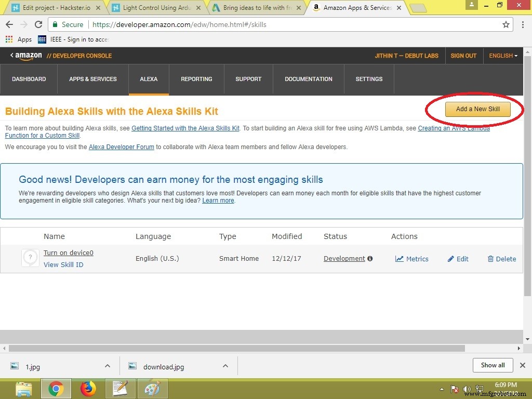Open the 1.jpg download options chevron
Viewport: 532px width, 399px height.
(x=108, y=366)
